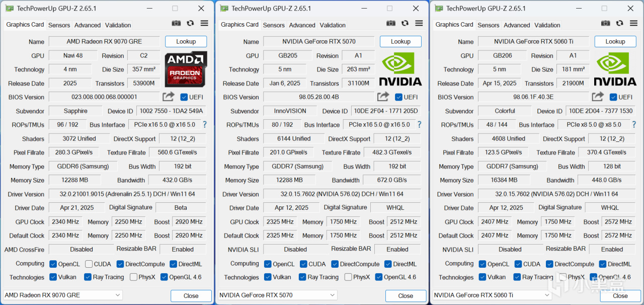Image resolution: width=644 pixels, height=305 pixels.
Task: Toggle Ray Tracing checkbox in RTX 5070 window
Action: point(302,277)
